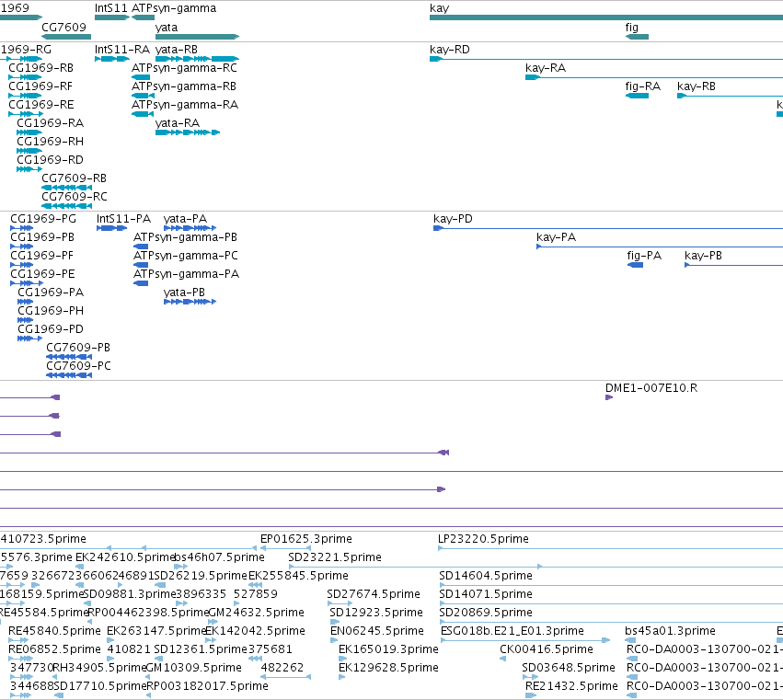The height and width of the screenshot is (700, 783).
Task: Select protein CG7609-PC label
Action: 78,366
